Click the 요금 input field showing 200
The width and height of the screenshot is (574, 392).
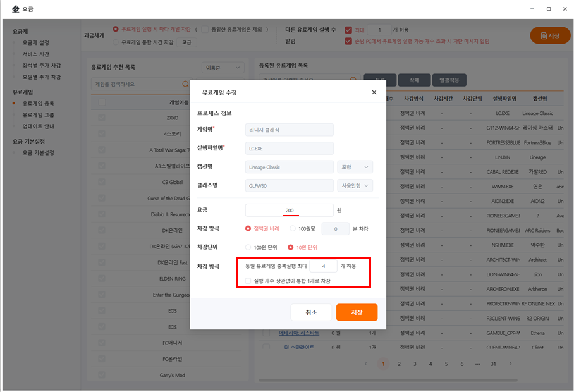[x=289, y=210]
